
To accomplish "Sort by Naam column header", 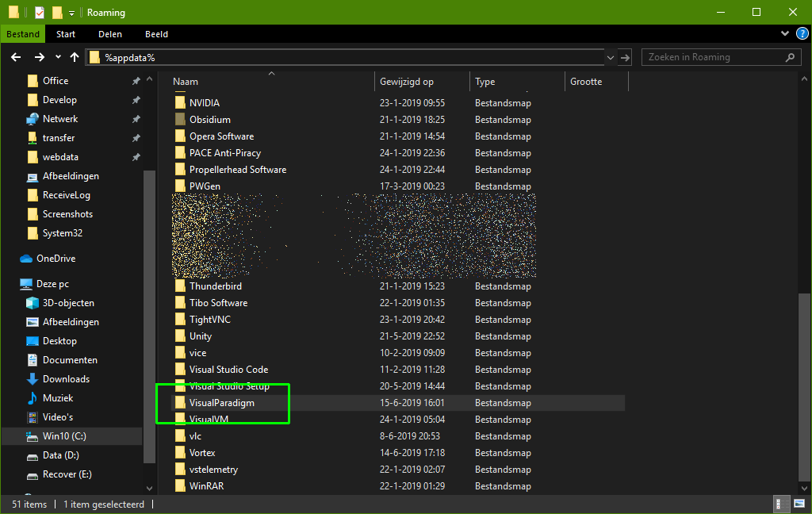I will pos(186,82).
